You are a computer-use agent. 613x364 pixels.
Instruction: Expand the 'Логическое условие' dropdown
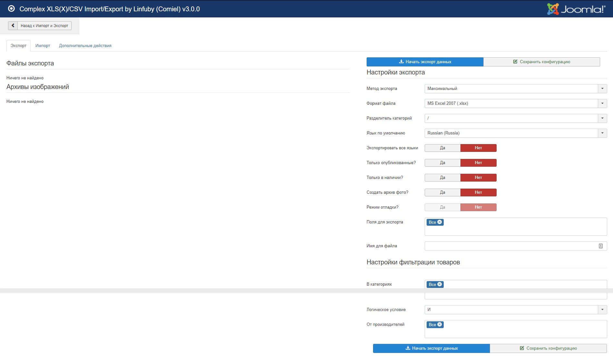pos(515,310)
